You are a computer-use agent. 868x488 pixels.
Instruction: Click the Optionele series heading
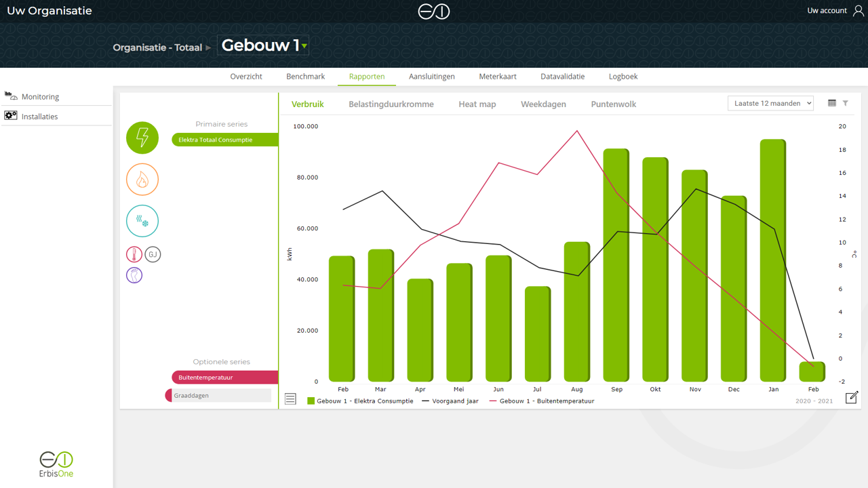[222, 362]
